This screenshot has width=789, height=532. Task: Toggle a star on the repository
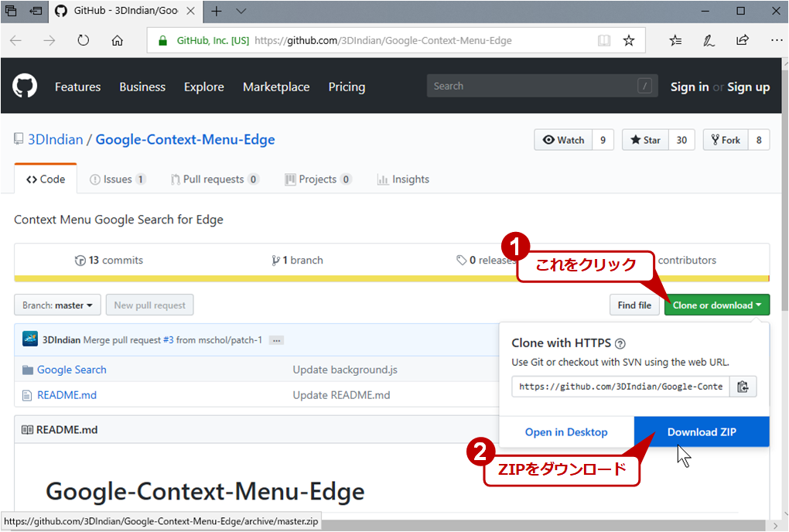(645, 139)
